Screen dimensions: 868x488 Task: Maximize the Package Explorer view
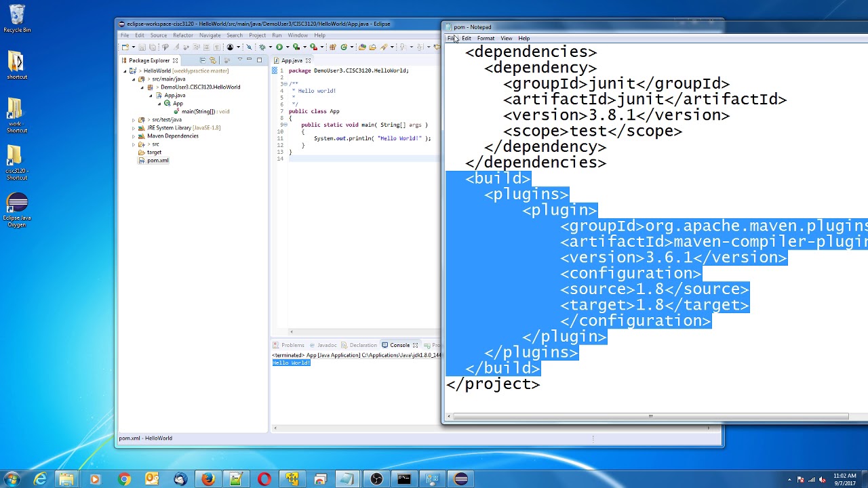259,60
